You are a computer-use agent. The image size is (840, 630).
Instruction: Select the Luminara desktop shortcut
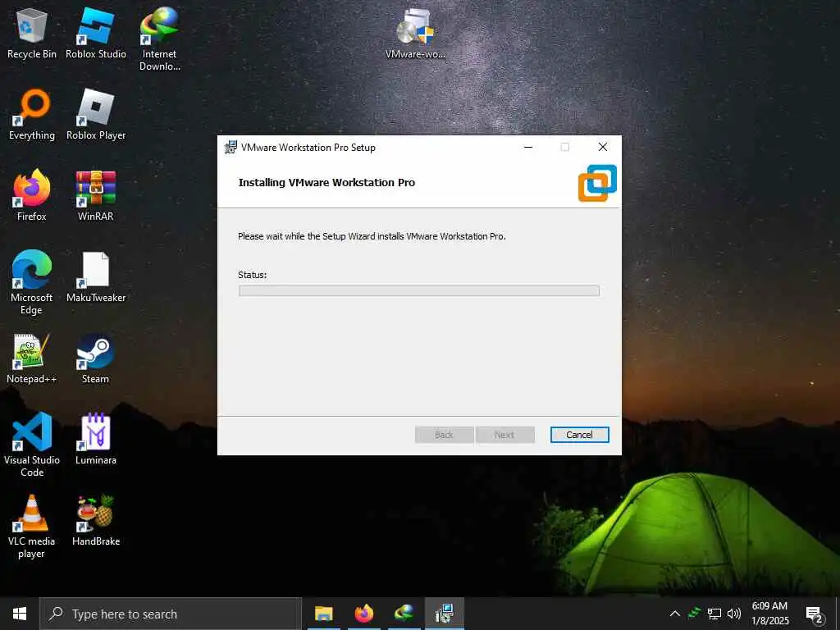[x=96, y=440]
